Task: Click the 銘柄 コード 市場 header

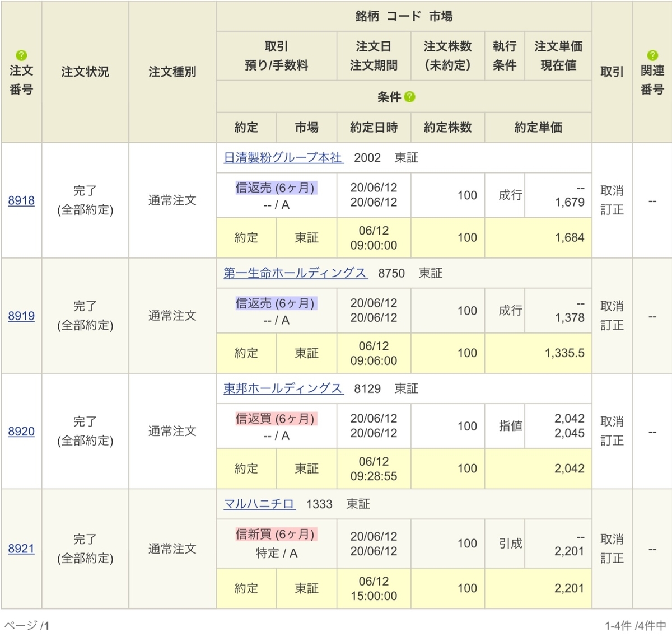Action: pos(404,16)
